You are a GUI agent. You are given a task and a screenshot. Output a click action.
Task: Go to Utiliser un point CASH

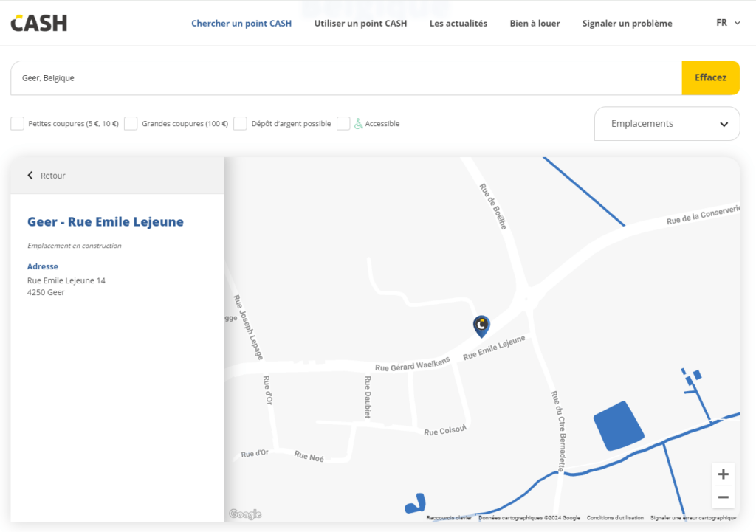pos(360,24)
